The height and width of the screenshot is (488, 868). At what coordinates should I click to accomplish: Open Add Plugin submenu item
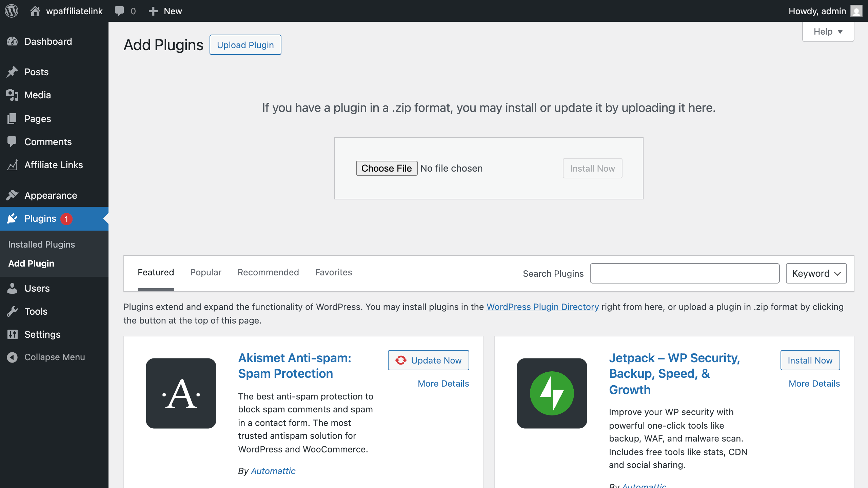pos(31,263)
